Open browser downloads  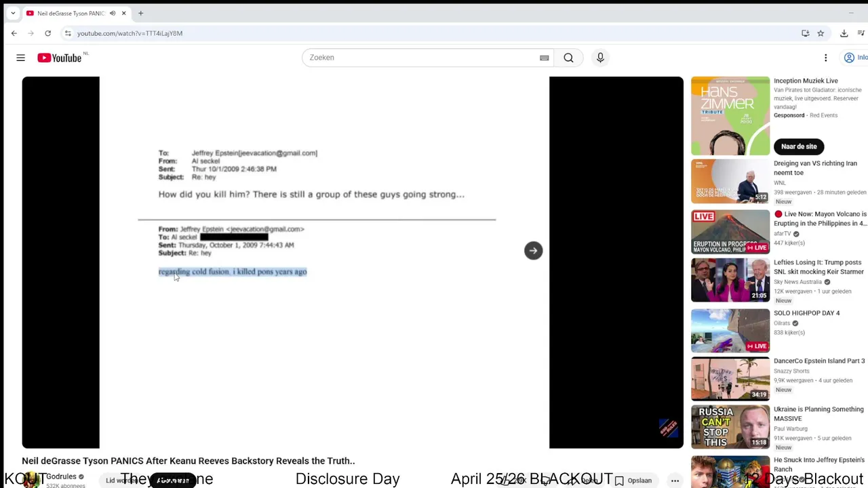[x=844, y=33]
